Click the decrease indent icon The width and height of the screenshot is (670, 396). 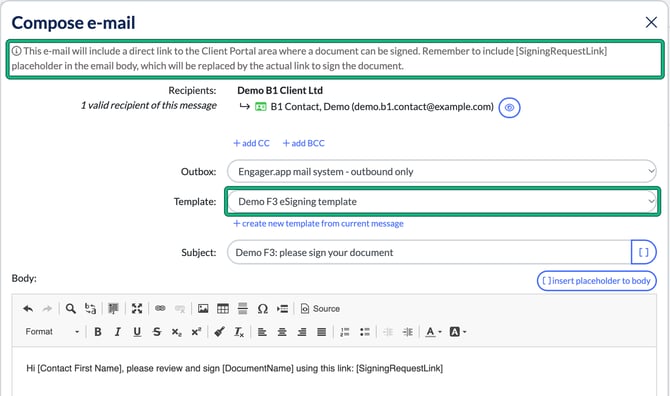tap(388, 332)
